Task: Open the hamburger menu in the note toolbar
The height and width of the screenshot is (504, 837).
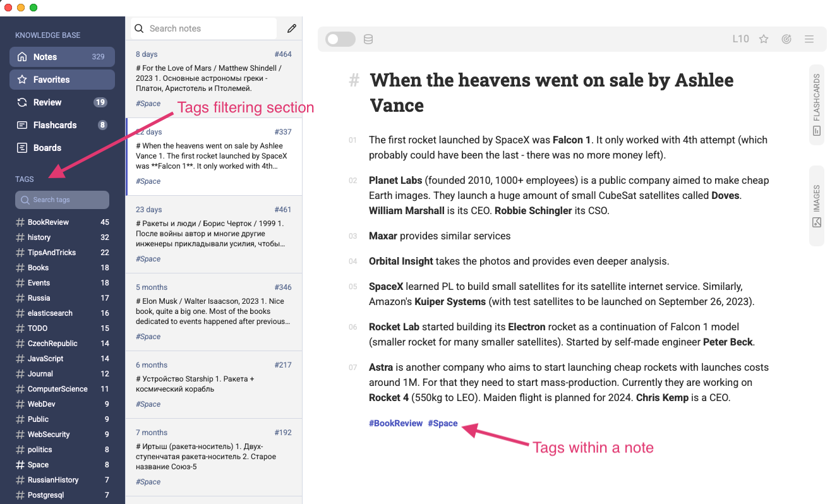Action: pos(809,39)
